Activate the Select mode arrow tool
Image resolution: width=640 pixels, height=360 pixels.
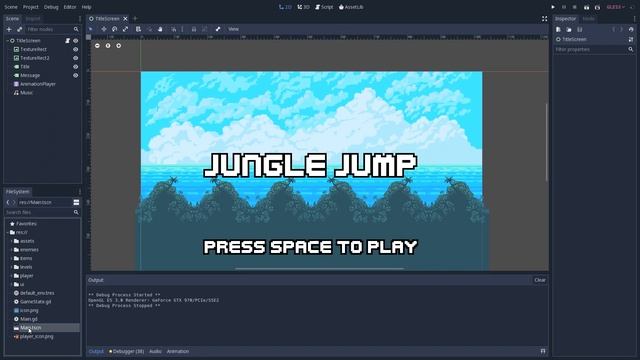[91, 29]
